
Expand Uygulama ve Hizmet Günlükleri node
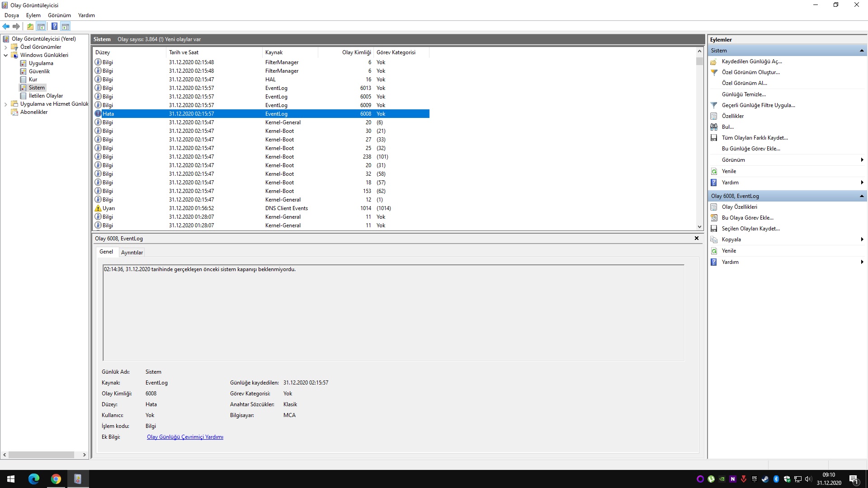coord(5,104)
